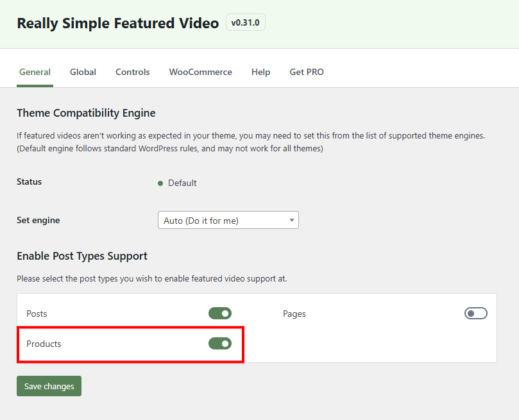Enable featured video support for Pages
The image size is (519, 420).
point(475,313)
